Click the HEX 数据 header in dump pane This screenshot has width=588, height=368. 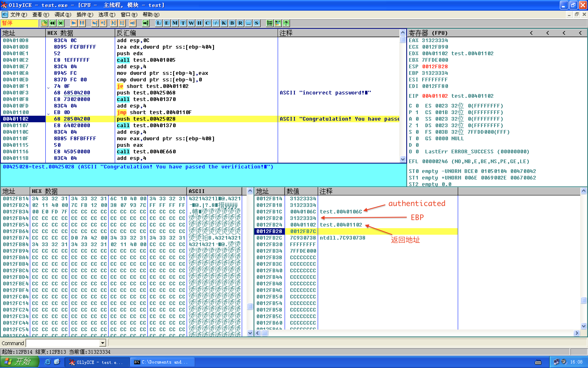(x=108, y=191)
